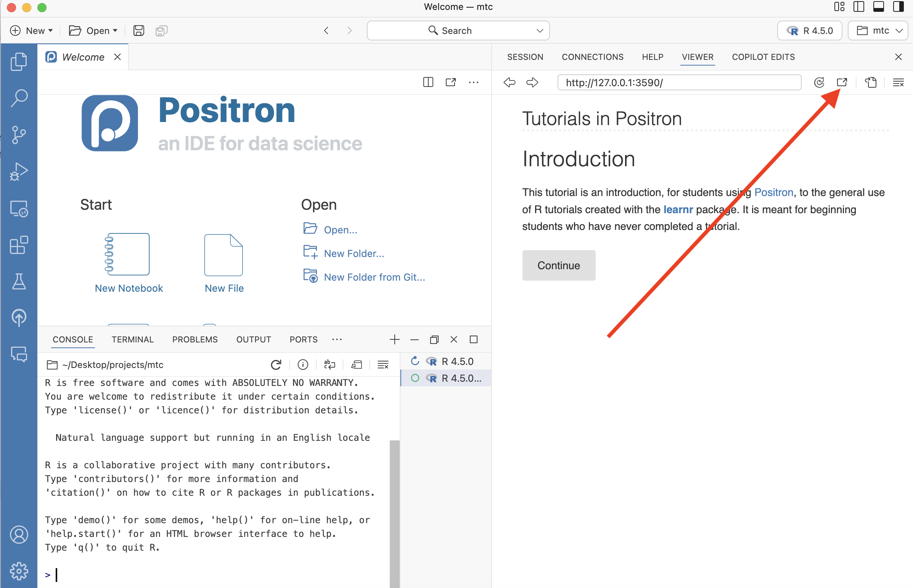Switch to the COPILOT EDITS tab
Screen dimensions: 913x588
coord(764,57)
